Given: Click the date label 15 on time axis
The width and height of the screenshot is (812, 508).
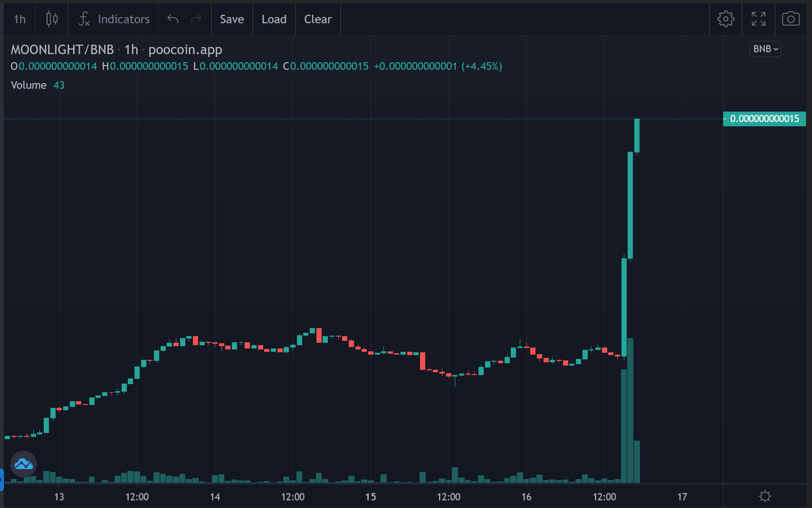Looking at the screenshot, I should [x=370, y=497].
